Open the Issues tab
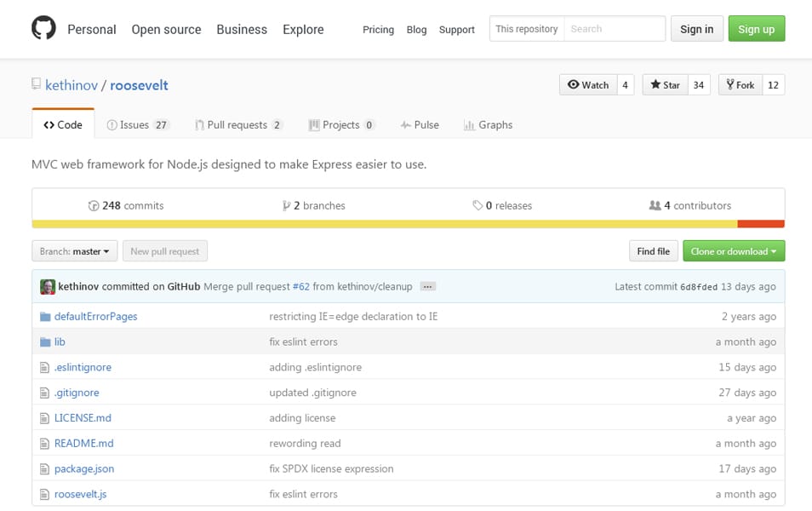The height and width of the screenshot is (511, 812). pos(137,125)
